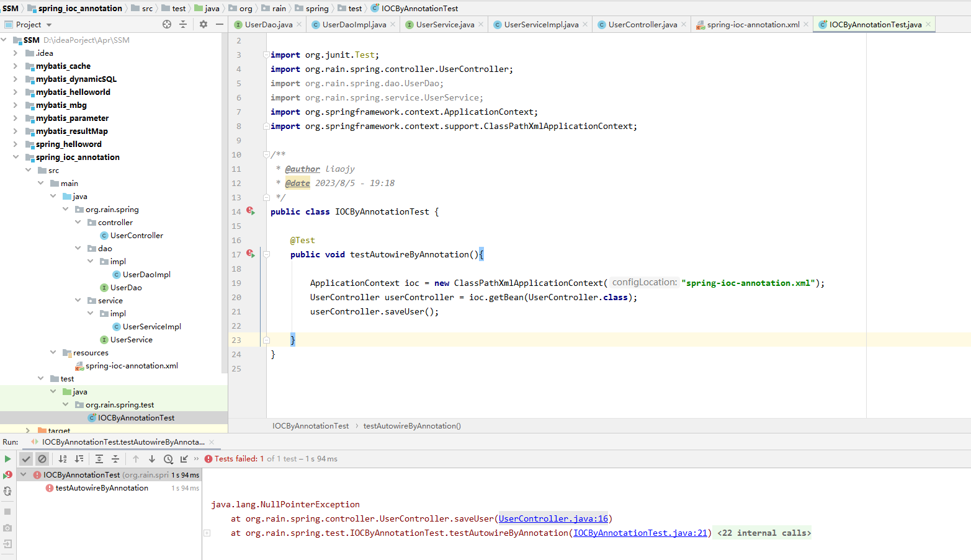Toggle Show Passed tests checkmark
The image size is (971, 560).
coord(26,459)
